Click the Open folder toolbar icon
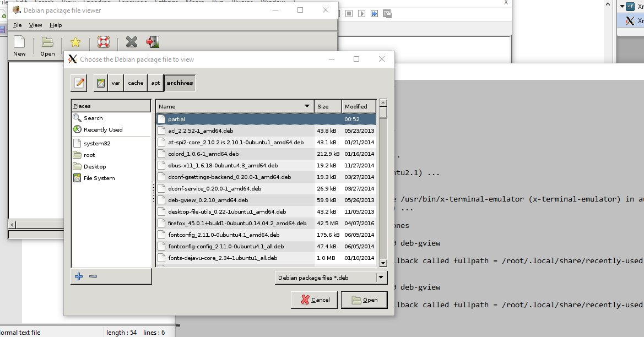The width and height of the screenshot is (644, 337). (x=47, y=42)
